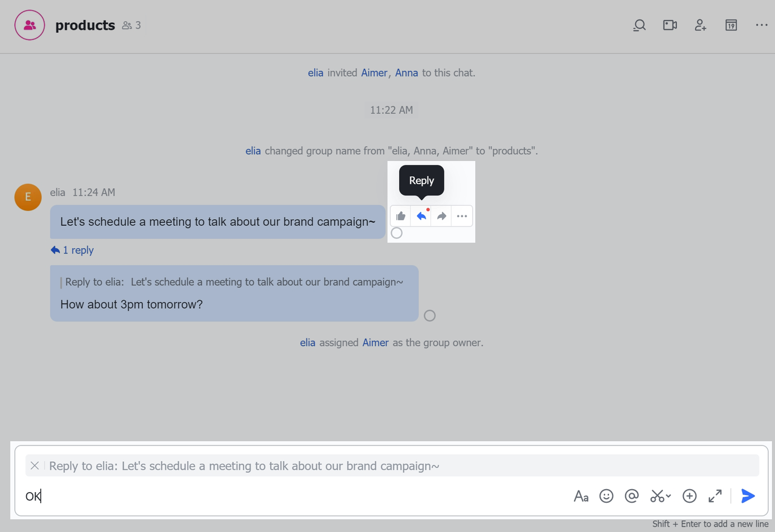The width and height of the screenshot is (775, 532).
Task: Forward the brand campaign message
Action: [442, 216]
